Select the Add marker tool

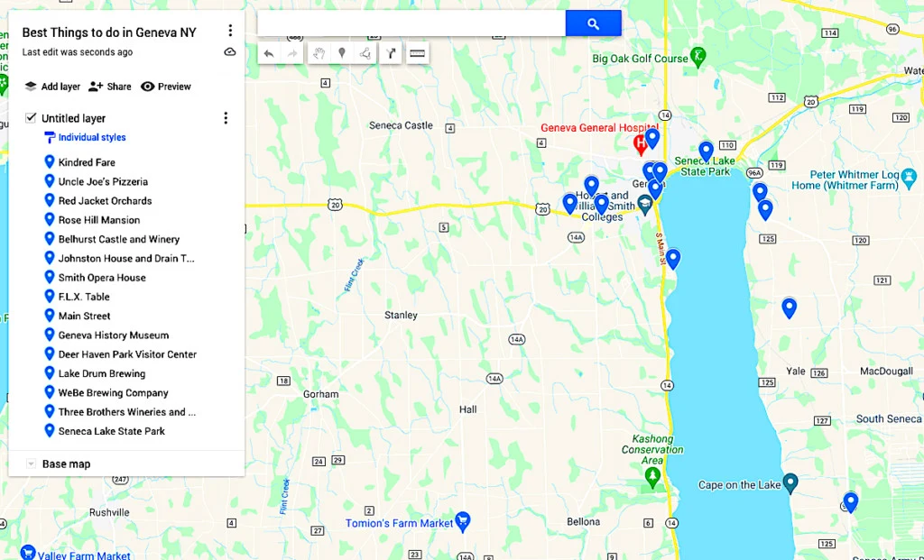[x=342, y=53]
